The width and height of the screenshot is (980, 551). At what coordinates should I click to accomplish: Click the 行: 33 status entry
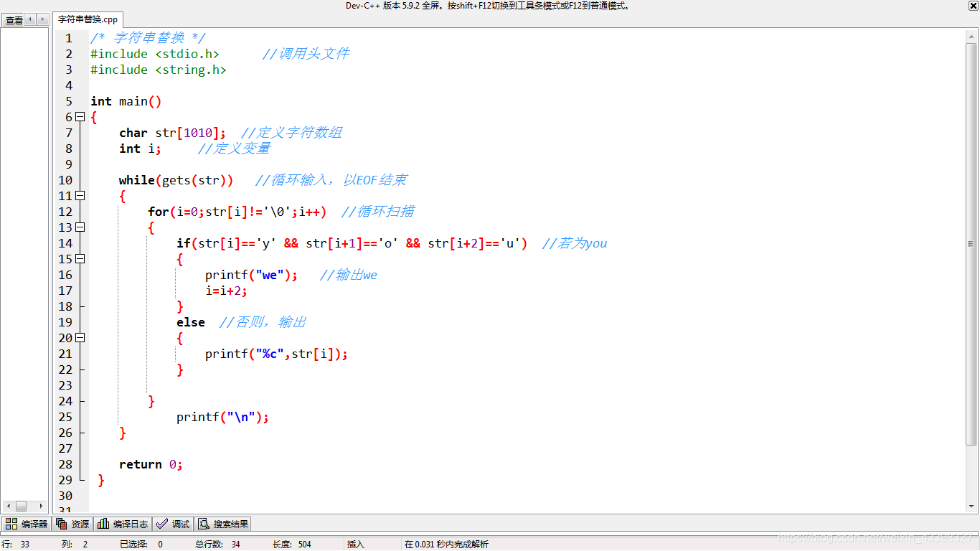tap(16, 545)
